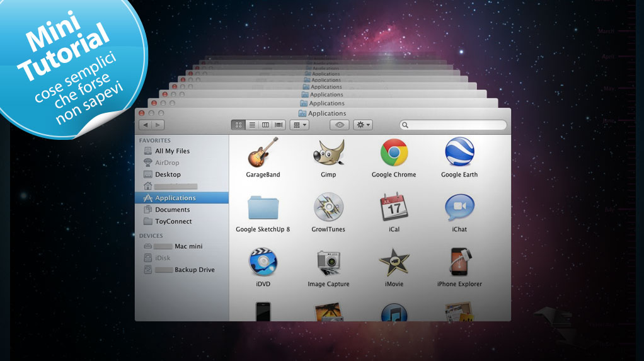Image resolution: width=644 pixels, height=361 pixels.
Task: Open All My Files in sidebar
Action: [181, 151]
